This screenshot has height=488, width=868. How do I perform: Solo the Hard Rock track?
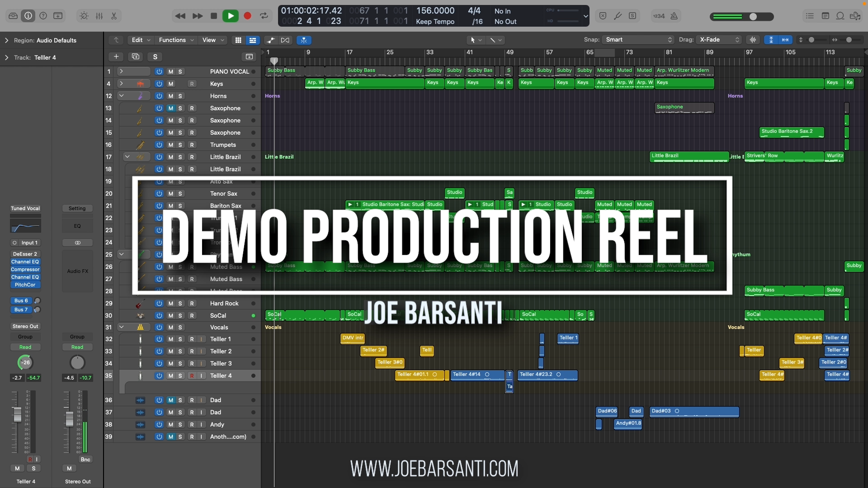[180, 304]
